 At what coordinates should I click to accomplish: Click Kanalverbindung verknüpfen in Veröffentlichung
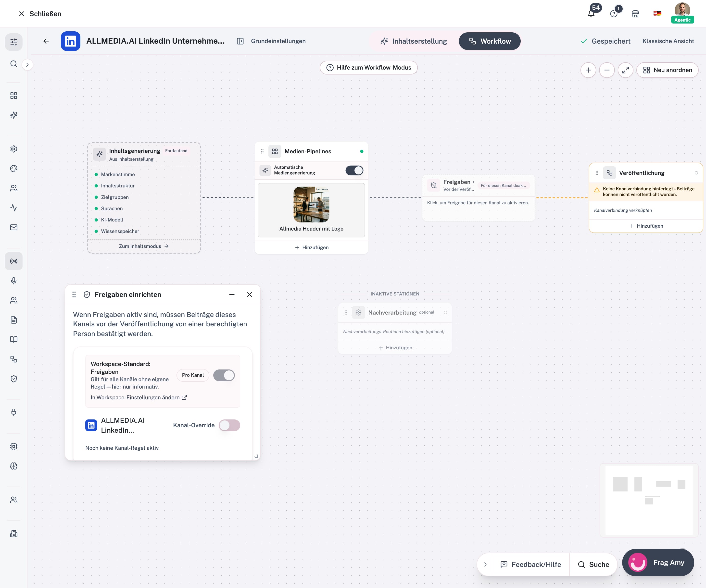[x=623, y=210]
